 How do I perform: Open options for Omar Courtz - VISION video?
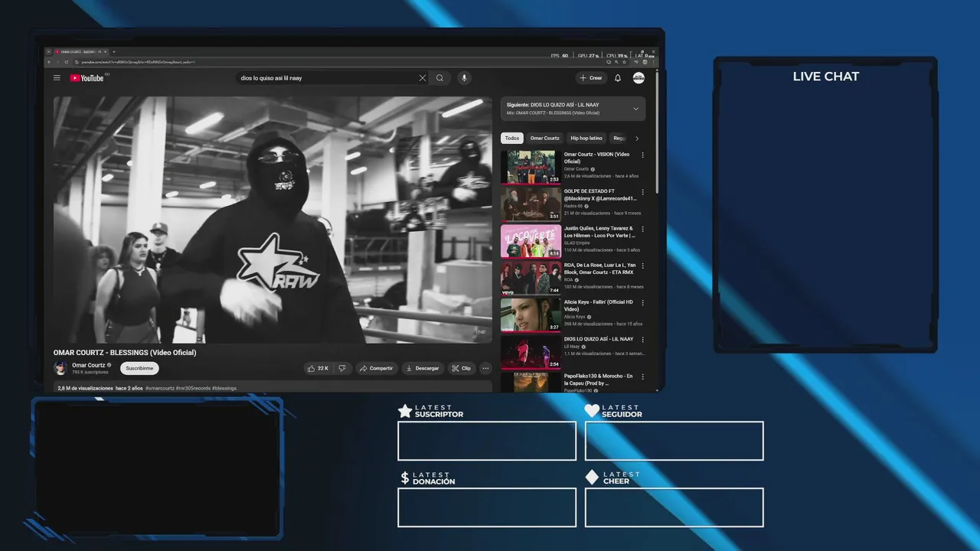coord(642,155)
